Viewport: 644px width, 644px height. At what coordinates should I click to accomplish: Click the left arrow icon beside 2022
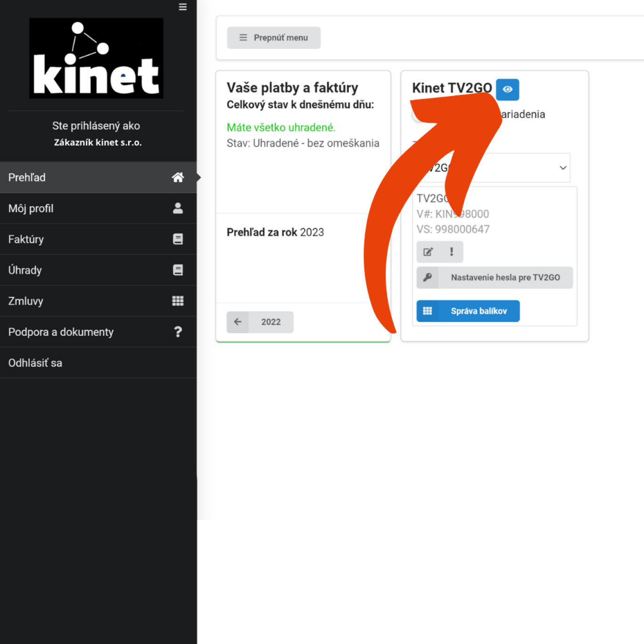coord(238,322)
